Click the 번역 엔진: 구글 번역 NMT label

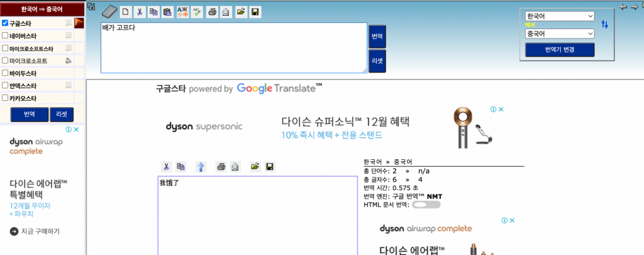click(403, 196)
